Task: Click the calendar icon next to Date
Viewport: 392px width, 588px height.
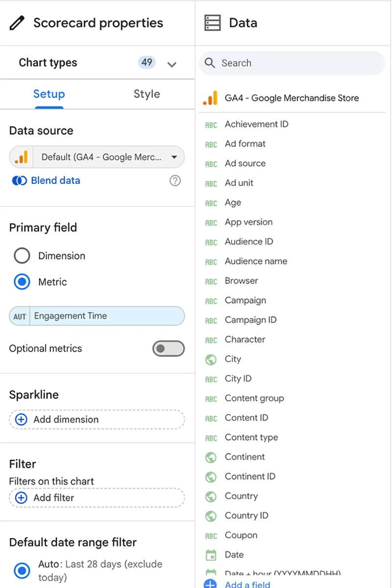Action: point(210,555)
